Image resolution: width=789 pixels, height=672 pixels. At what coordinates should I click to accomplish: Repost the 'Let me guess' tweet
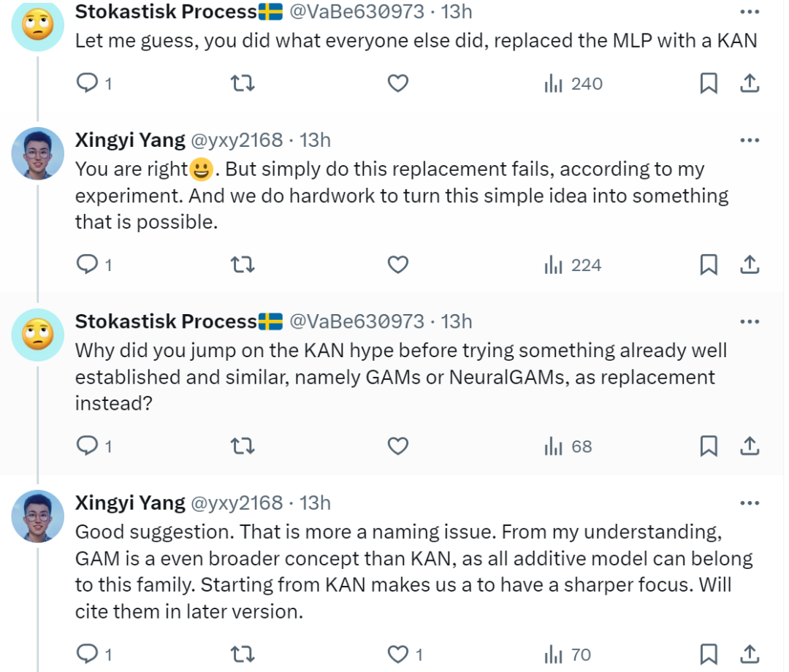click(x=242, y=84)
